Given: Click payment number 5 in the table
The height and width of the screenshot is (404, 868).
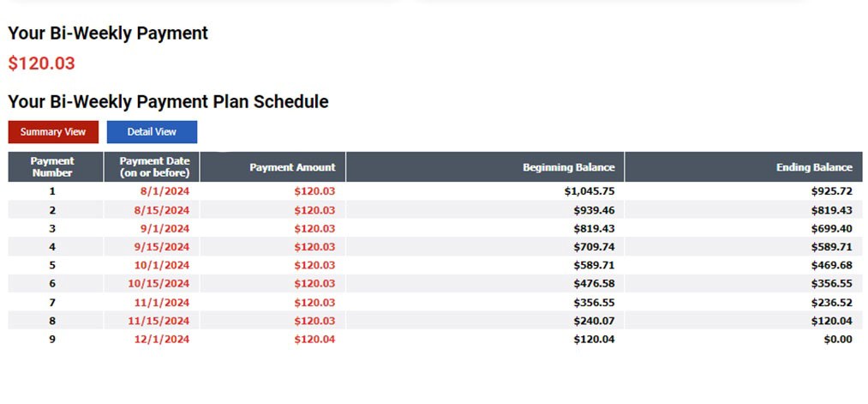Looking at the screenshot, I should click(52, 265).
